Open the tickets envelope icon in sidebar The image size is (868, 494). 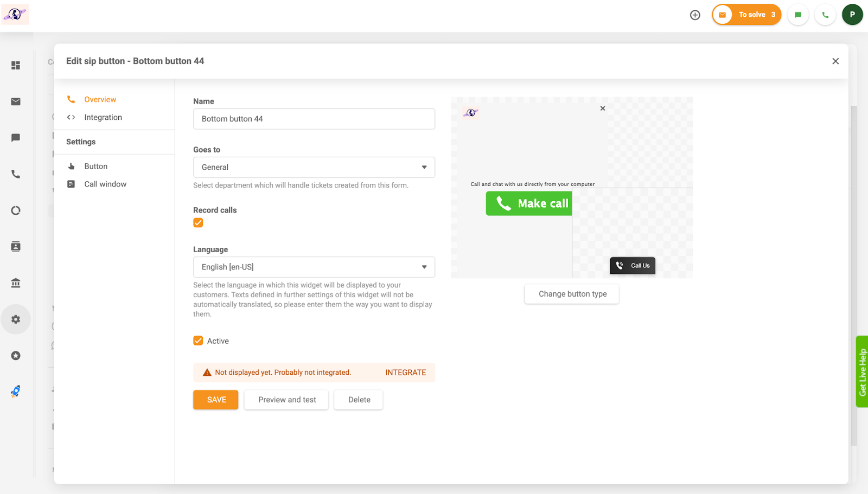(16, 102)
